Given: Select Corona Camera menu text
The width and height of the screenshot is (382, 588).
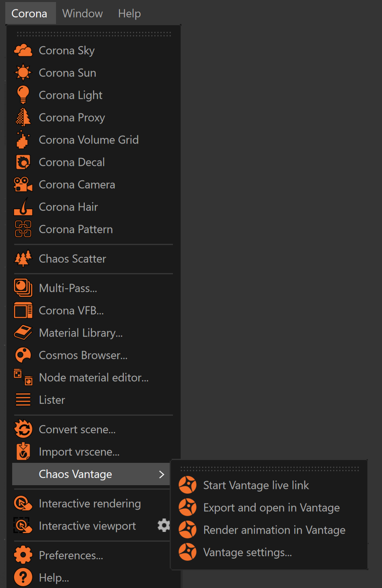Looking at the screenshot, I should (x=77, y=184).
